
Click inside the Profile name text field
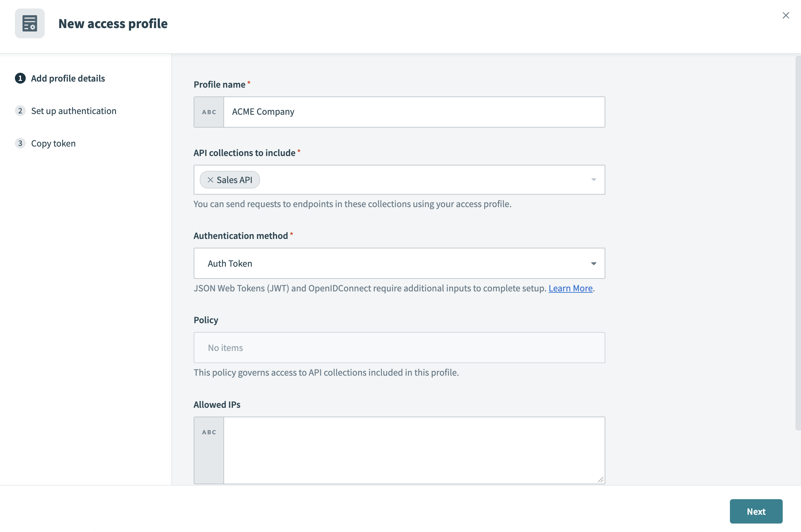click(x=407, y=112)
